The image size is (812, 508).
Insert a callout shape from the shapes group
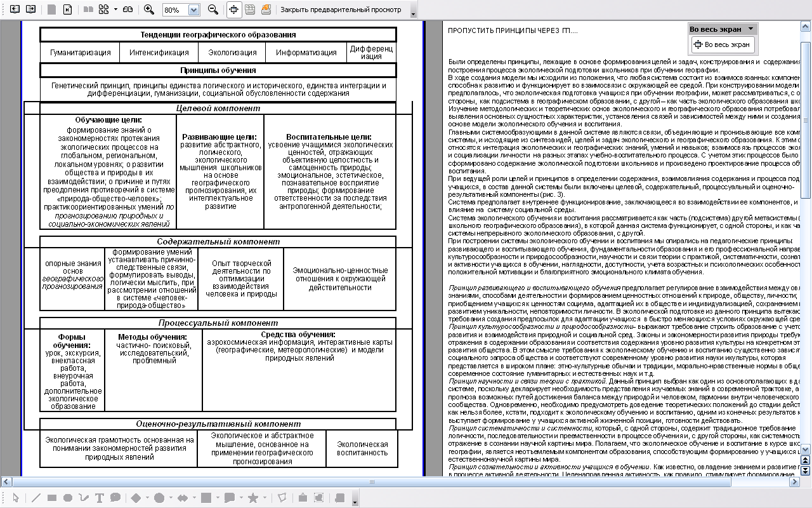(230, 498)
